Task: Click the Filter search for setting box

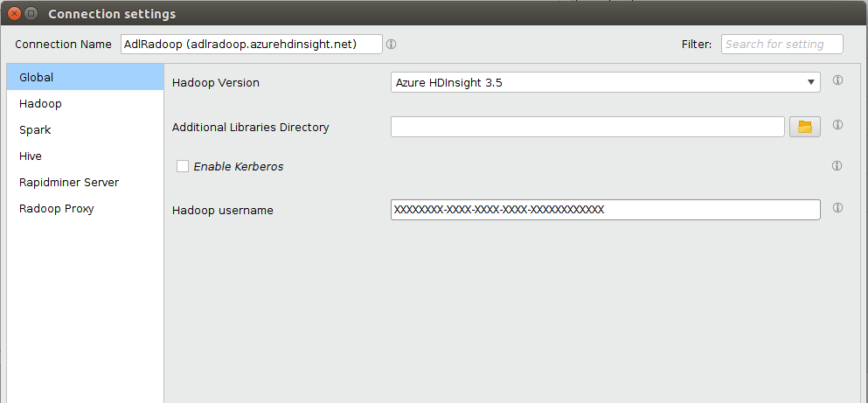Action: point(781,45)
